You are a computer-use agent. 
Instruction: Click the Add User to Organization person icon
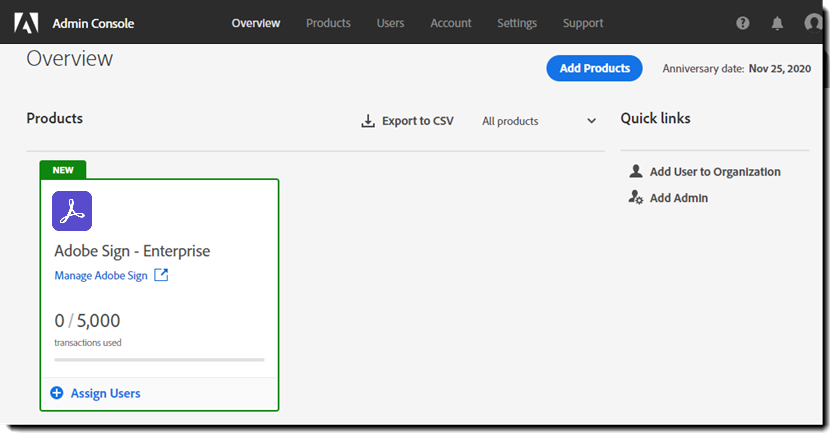(x=636, y=171)
